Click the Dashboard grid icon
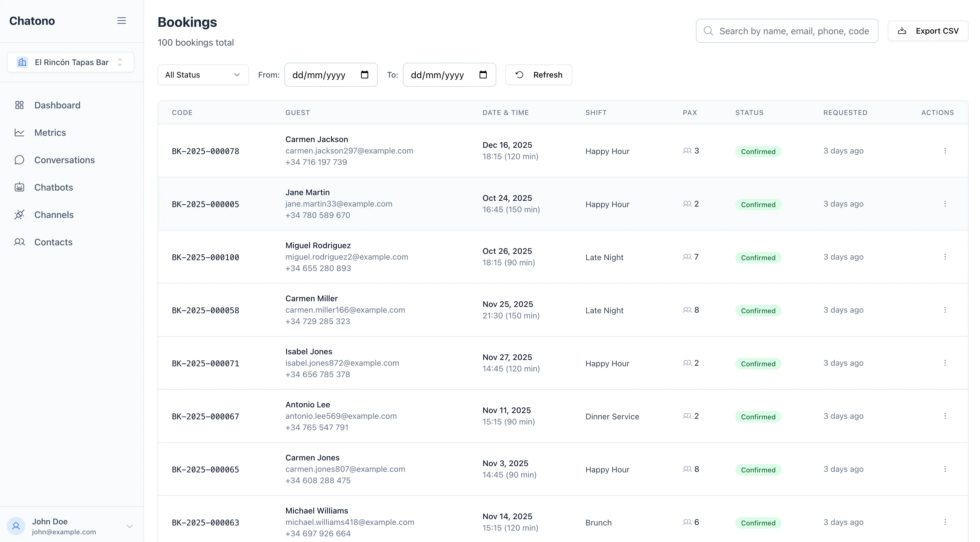 (19, 105)
